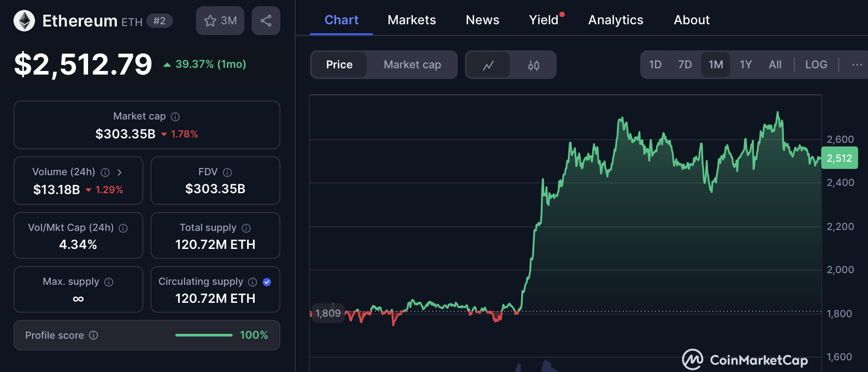
Task: Open the share button
Action: (x=266, y=21)
